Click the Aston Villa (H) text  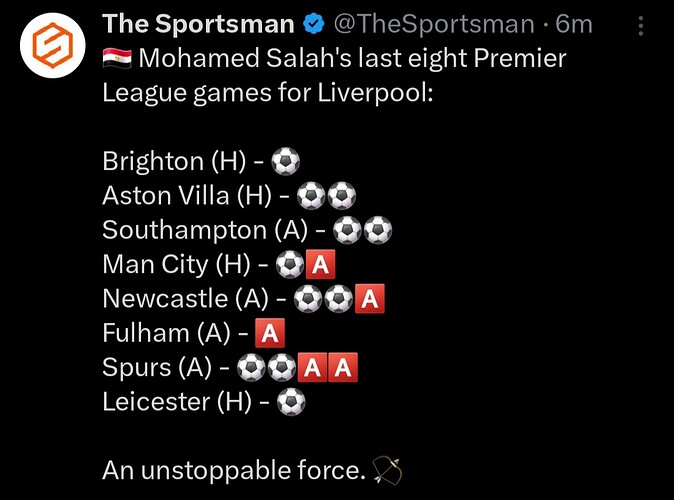187,196
